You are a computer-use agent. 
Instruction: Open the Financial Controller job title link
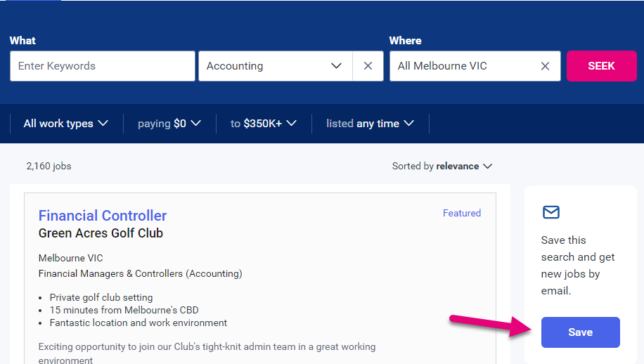[103, 216]
